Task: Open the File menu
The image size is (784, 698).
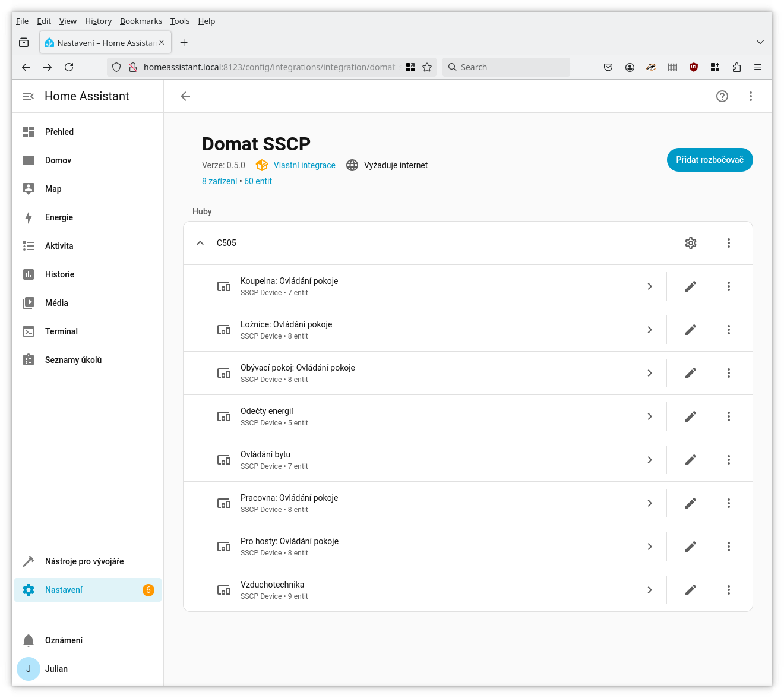Action: pos(22,21)
